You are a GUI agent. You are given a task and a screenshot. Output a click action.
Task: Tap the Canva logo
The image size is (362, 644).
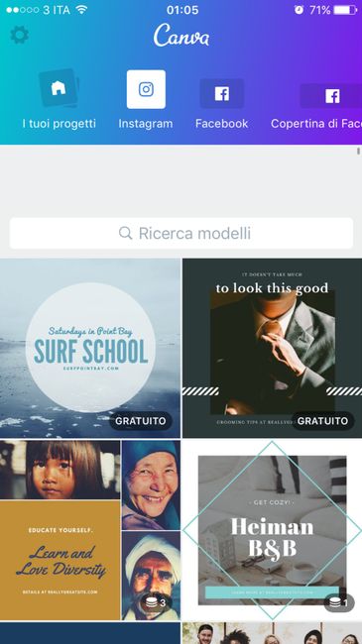(181, 36)
